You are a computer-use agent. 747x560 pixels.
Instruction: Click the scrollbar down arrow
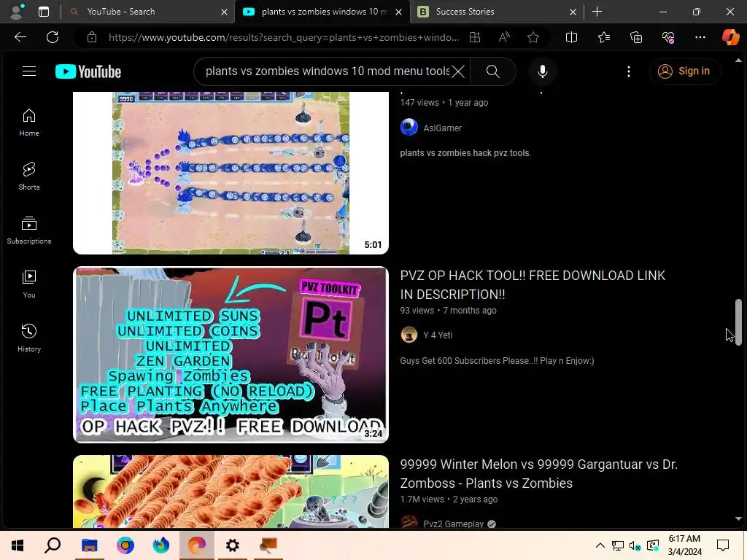tap(738, 518)
